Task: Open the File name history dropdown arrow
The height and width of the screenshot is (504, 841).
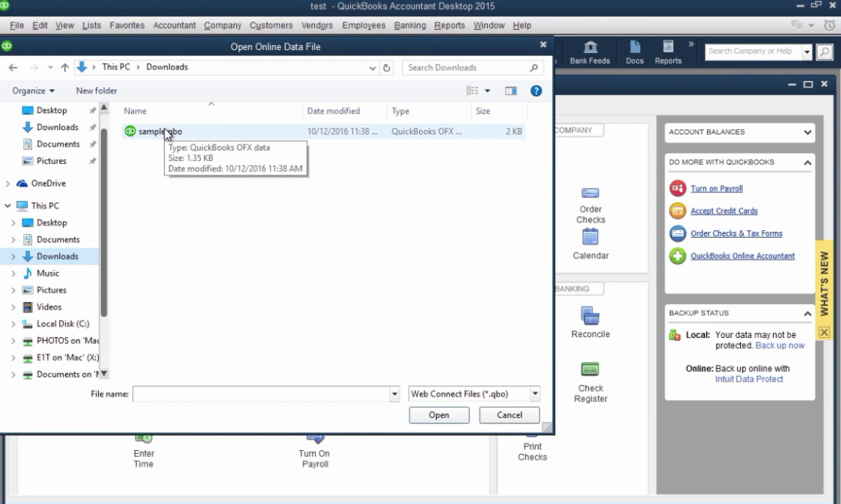Action: (x=395, y=394)
